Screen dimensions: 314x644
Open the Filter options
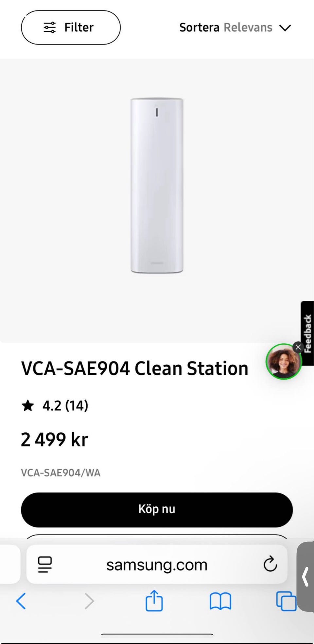(x=71, y=28)
